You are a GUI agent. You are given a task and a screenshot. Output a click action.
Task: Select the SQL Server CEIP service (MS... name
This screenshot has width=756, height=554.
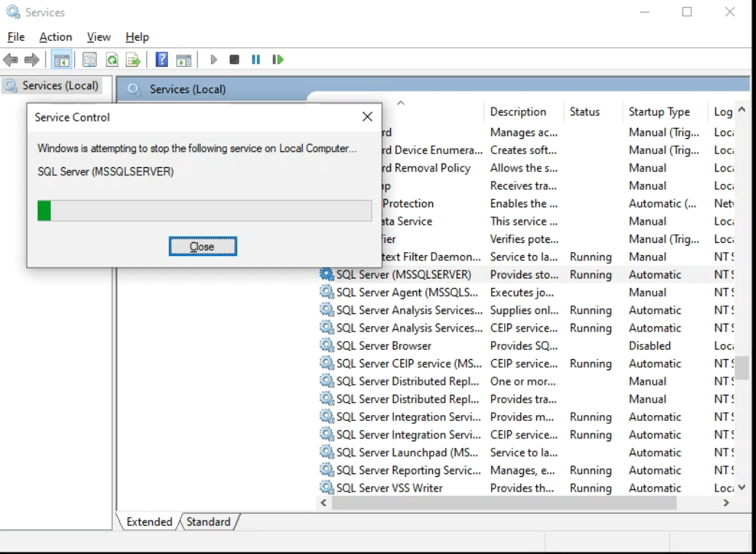pos(409,364)
